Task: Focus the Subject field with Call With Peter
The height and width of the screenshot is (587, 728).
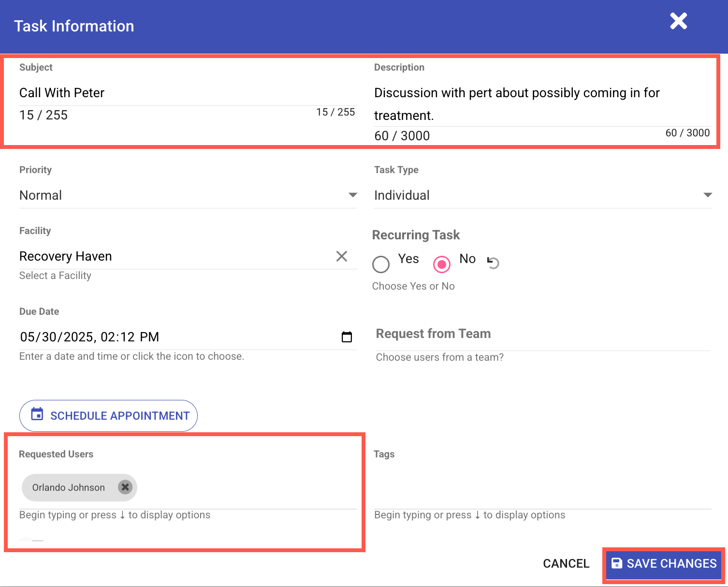Action: (x=187, y=93)
